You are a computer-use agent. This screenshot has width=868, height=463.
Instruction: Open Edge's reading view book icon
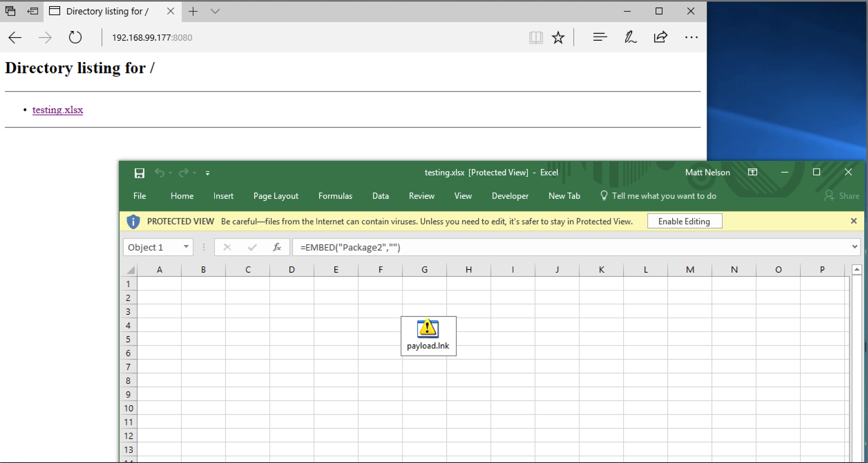point(535,37)
